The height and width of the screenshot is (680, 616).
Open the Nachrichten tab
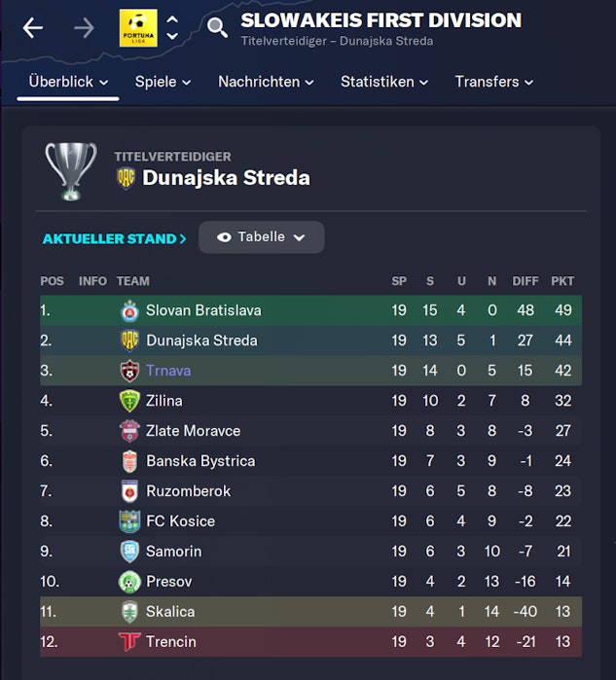266,82
